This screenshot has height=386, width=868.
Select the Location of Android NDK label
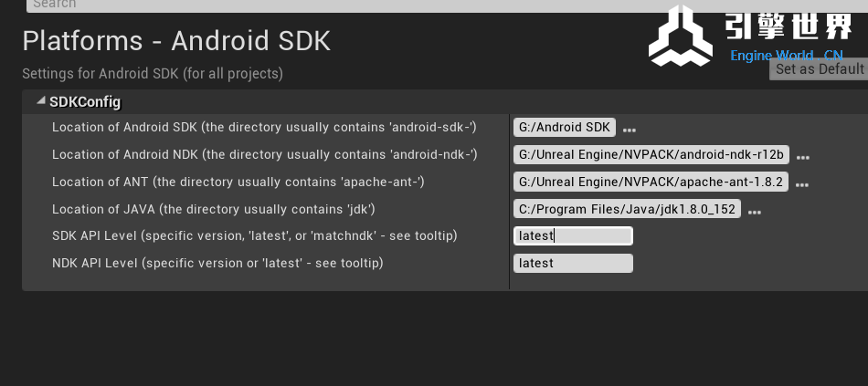(x=265, y=155)
